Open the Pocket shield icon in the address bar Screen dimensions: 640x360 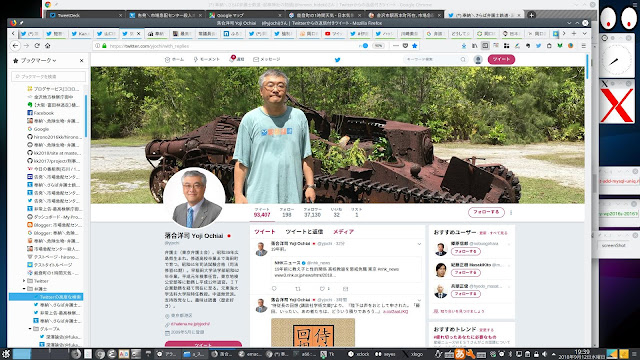pos(405,46)
